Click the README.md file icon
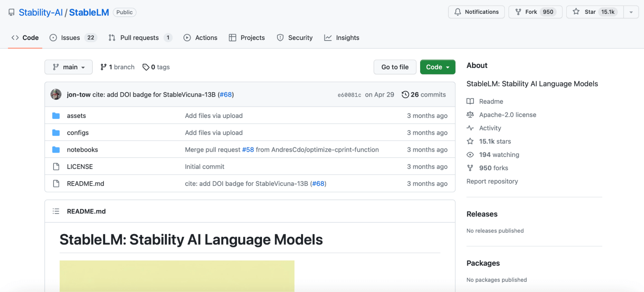Viewport: 644px width, 292px height. 56,183
